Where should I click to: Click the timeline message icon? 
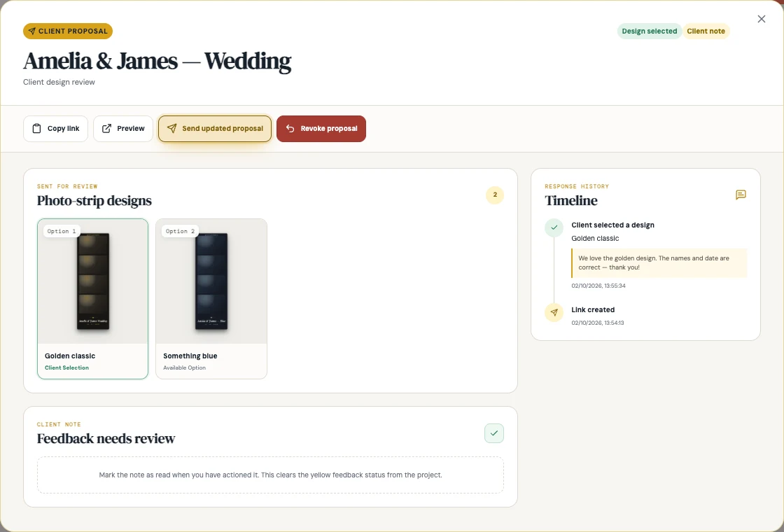(x=741, y=195)
